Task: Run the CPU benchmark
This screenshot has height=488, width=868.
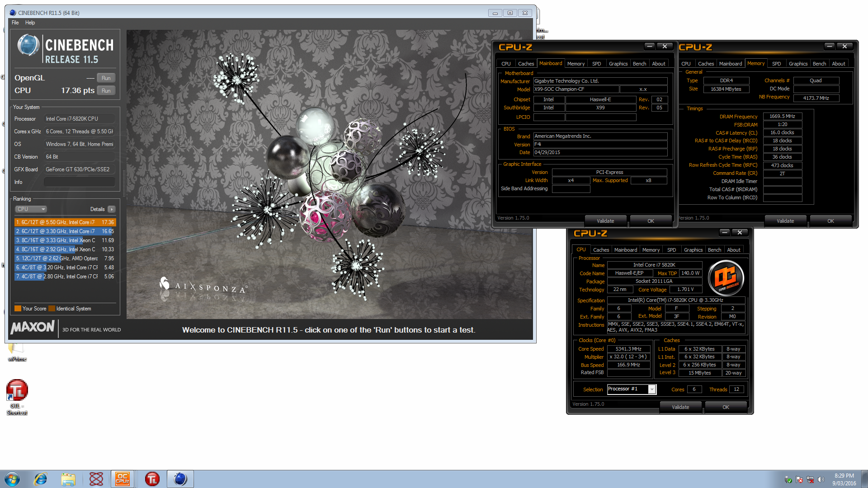Action: 106,91
